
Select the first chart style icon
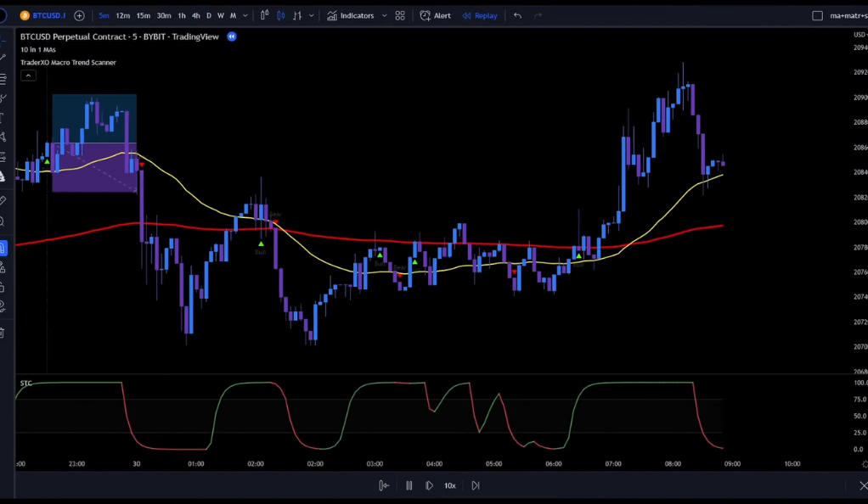pos(265,15)
